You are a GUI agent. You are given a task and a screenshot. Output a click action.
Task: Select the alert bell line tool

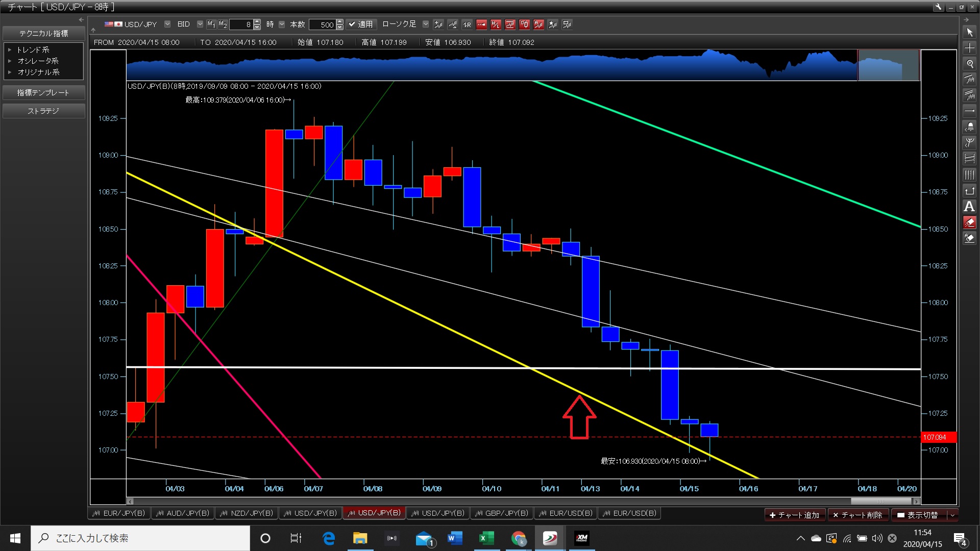[x=969, y=127]
